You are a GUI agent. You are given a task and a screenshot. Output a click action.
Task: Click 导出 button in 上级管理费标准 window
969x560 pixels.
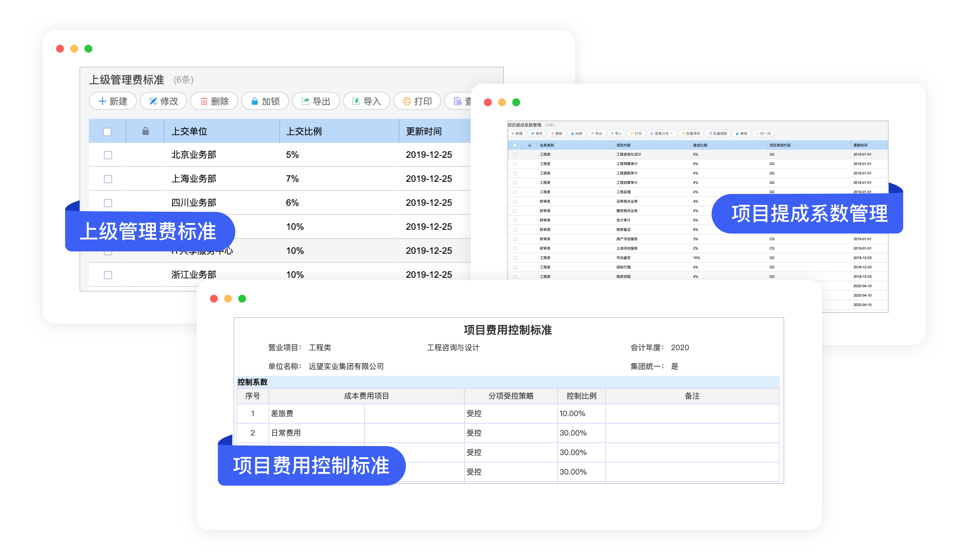(x=316, y=101)
